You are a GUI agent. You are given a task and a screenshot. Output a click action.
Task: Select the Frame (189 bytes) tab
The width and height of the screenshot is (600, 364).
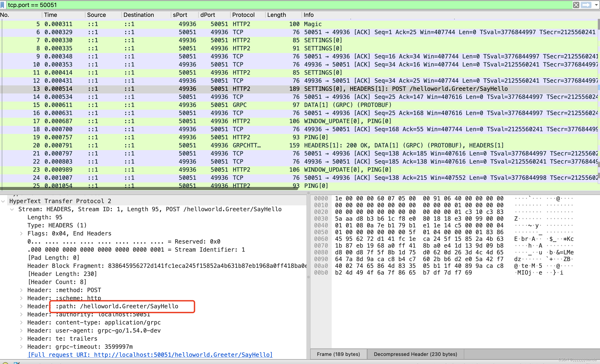point(338,354)
